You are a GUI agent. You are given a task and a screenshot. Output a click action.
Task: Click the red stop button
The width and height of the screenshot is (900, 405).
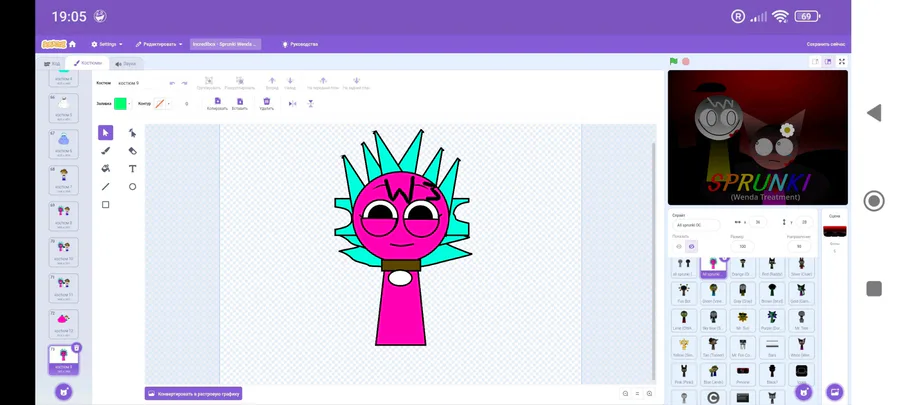[x=686, y=61]
